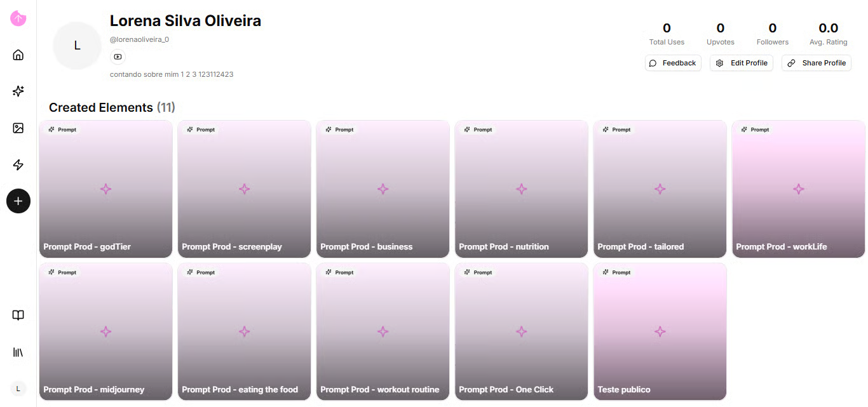The width and height of the screenshot is (868, 407).
Task: Open the Teste publico card
Action: (660, 331)
